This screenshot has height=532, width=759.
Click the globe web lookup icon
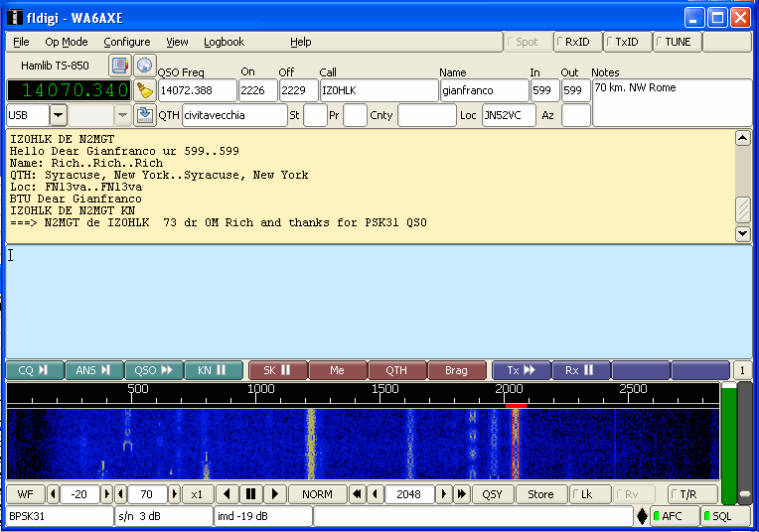click(144, 66)
